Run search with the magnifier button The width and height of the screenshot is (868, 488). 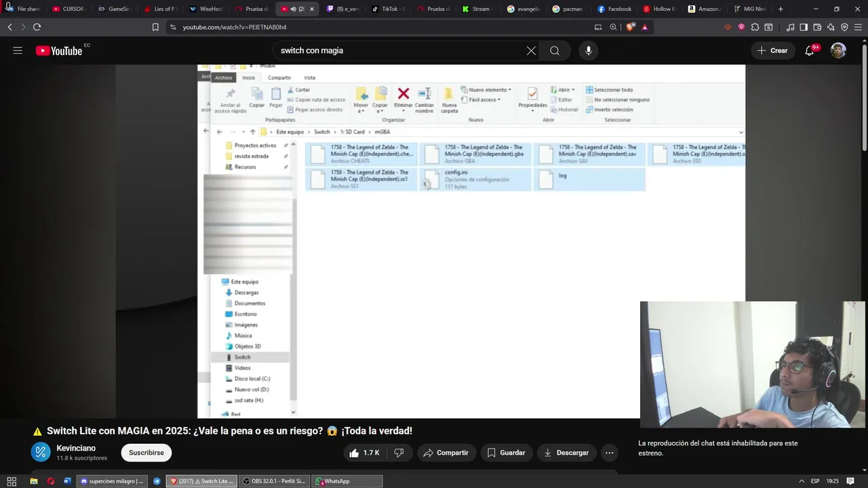555,51
